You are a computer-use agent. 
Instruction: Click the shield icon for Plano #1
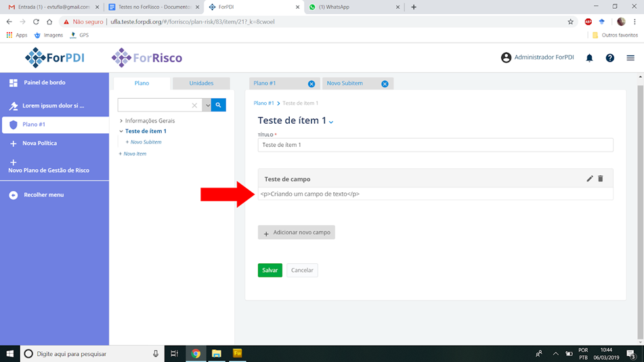point(13,125)
